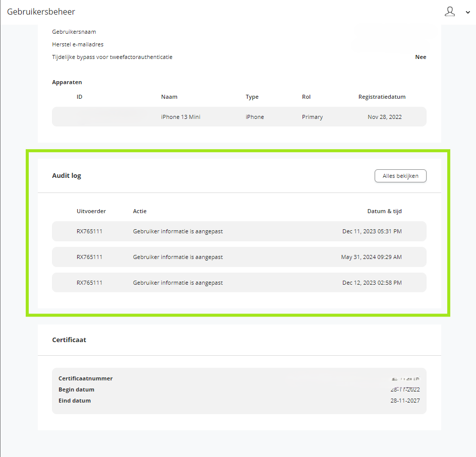This screenshot has height=457, width=476.
Task: Click the Nee value for two-factor bypass
Action: pos(421,57)
